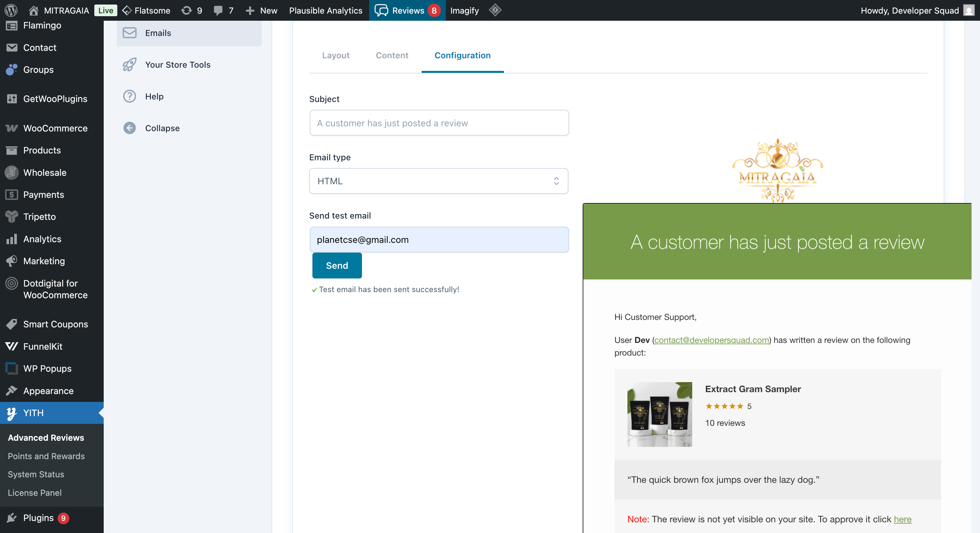Click the Subject input field
The width and height of the screenshot is (980, 533).
coord(439,123)
